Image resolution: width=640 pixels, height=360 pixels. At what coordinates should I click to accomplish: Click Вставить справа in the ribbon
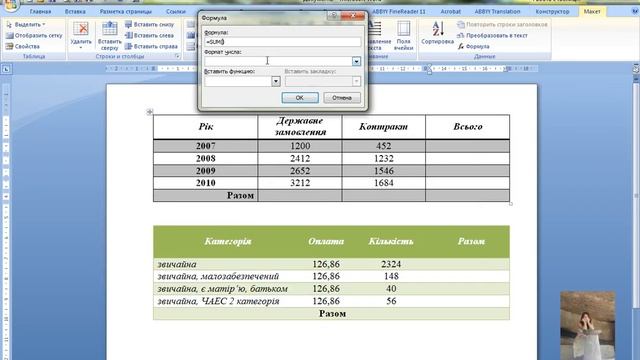click(x=151, y=47)
